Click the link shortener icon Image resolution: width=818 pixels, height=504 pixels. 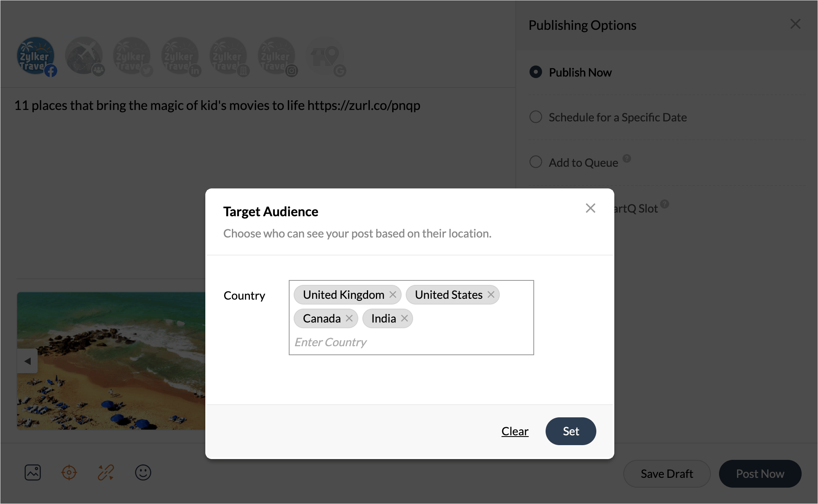106,473
